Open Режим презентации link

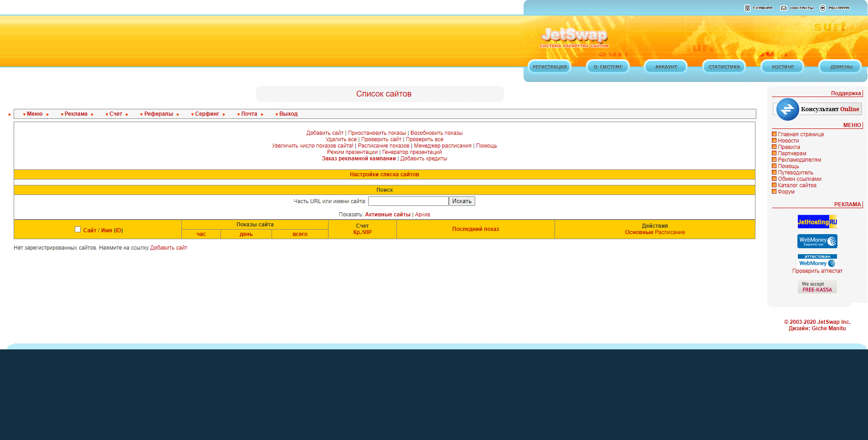(x=352, y=152)
